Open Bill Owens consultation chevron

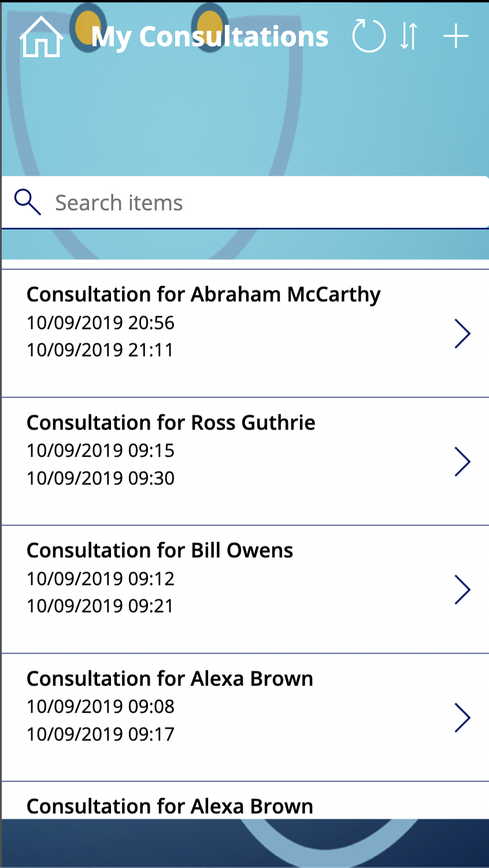[462, 589]
